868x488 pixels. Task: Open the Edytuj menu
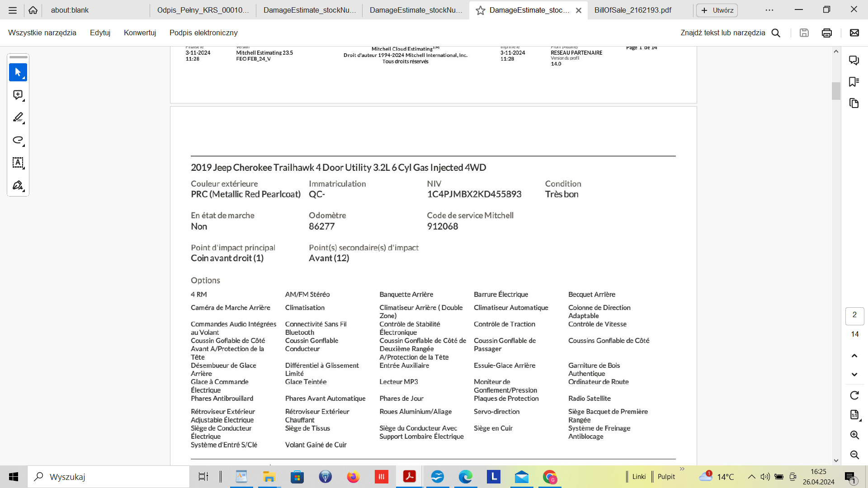pos(100,33)
